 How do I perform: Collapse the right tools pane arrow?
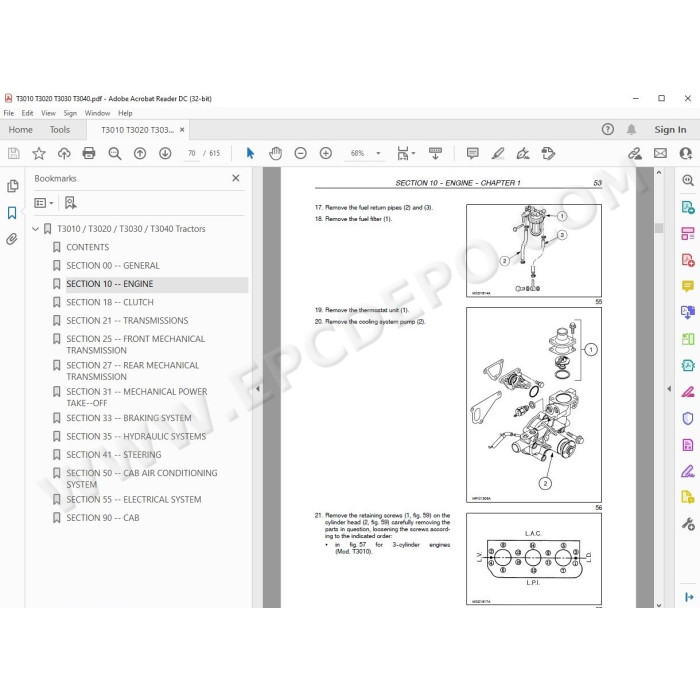669,389
